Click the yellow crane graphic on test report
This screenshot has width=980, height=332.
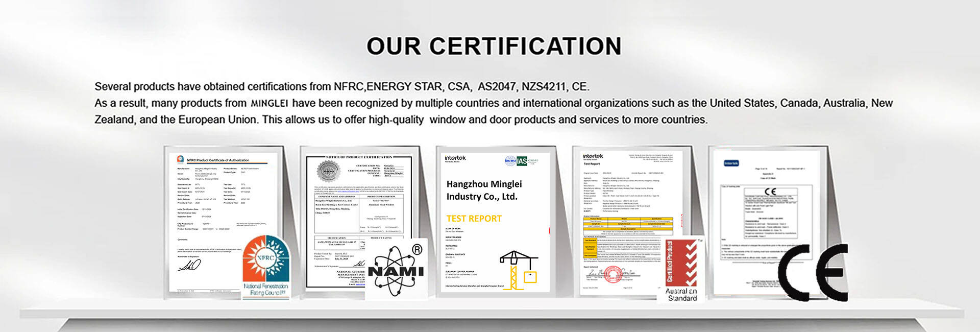(x=519, y=270)
